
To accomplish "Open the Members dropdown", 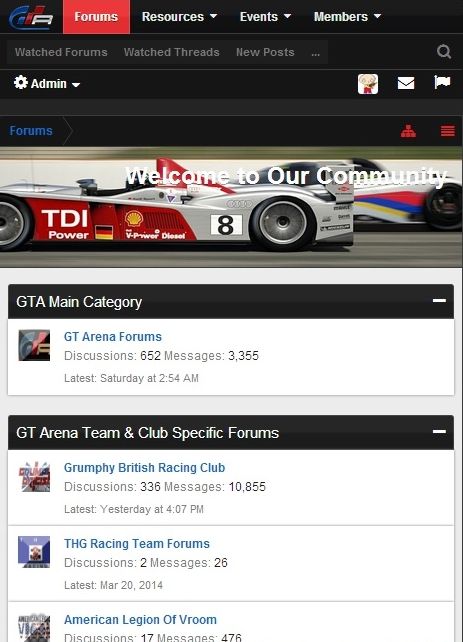I will point(347,17).
